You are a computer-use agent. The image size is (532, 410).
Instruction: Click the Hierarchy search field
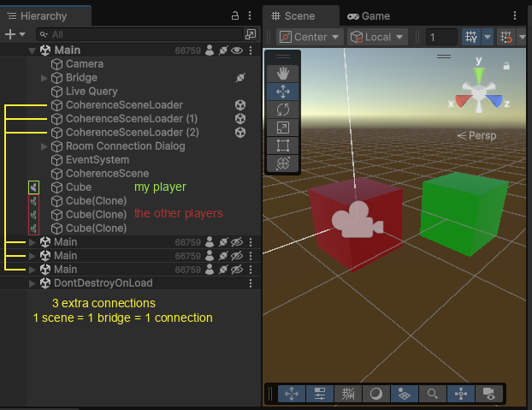click(x=141, y=34)
